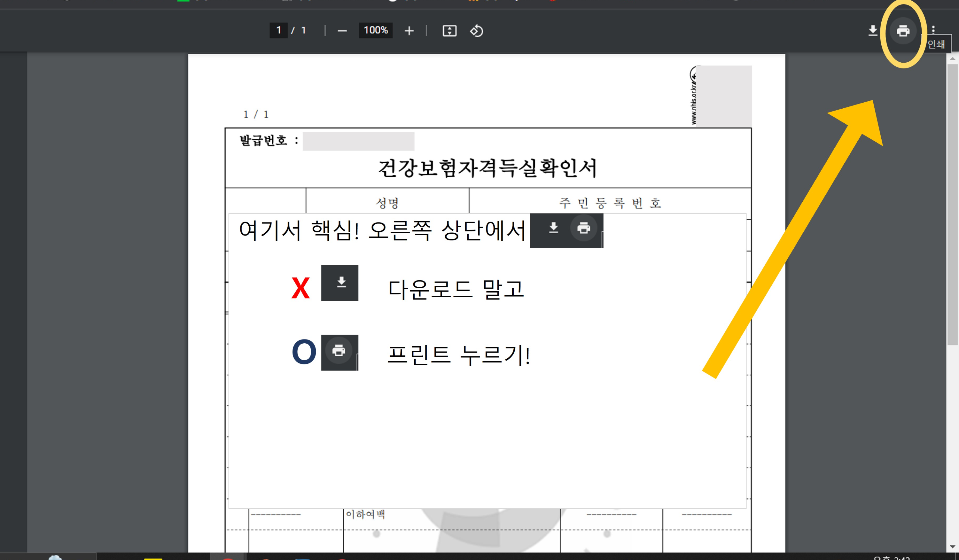Click the document title 건강보험자격득실확인서
The width and height of the screenshot is (959, 560).
tap(488, 168)
